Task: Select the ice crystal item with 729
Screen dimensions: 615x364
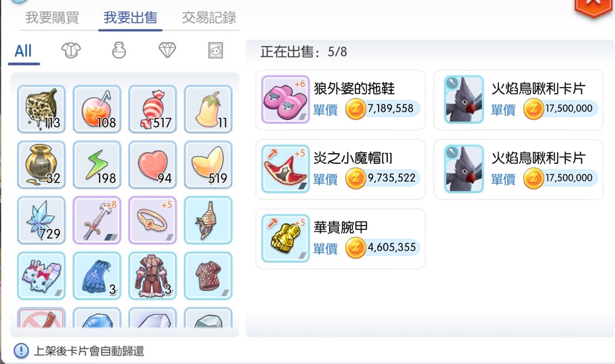Action: (x=41, y=220)
